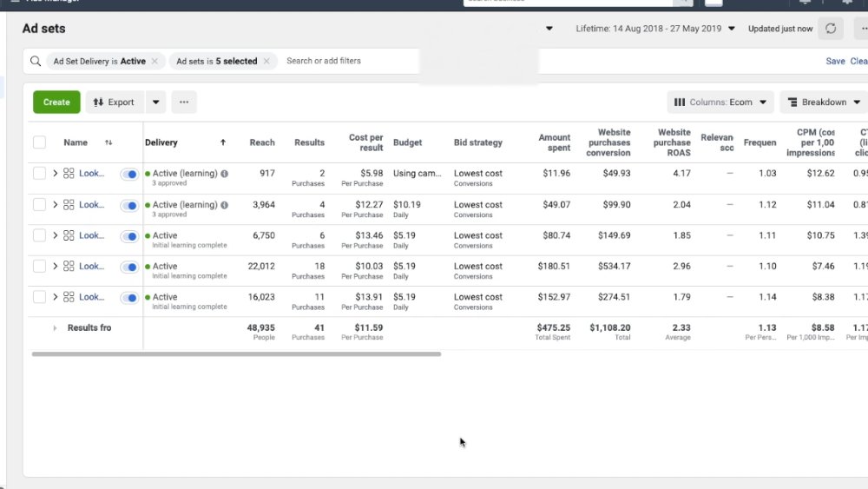Toggle off the ad set with 16,023 reach

tap(129, 298)
